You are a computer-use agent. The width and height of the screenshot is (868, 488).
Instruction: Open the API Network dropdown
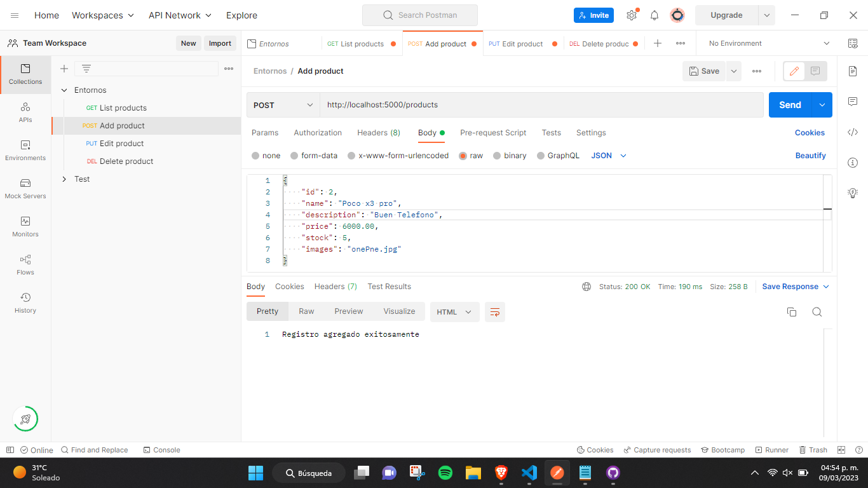pos(180,15)
